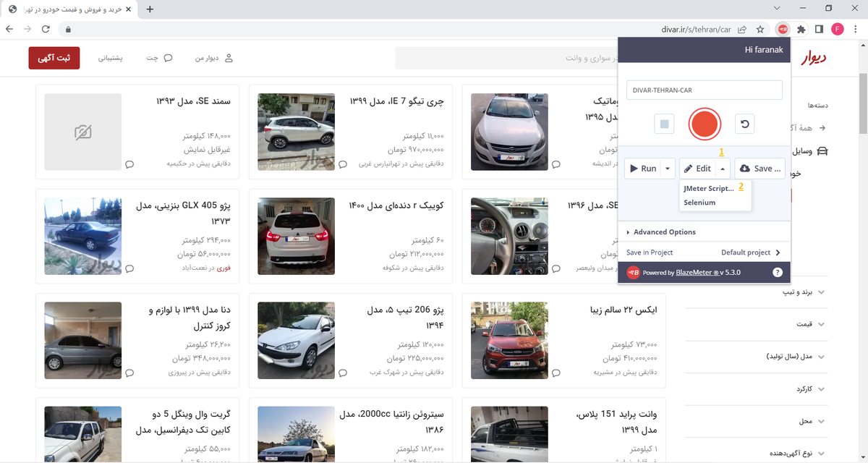Open پژو 405 GLX car photo
The height and width of the screenshot is (463, 868).
pyautogui.click(x=82, y=236)
